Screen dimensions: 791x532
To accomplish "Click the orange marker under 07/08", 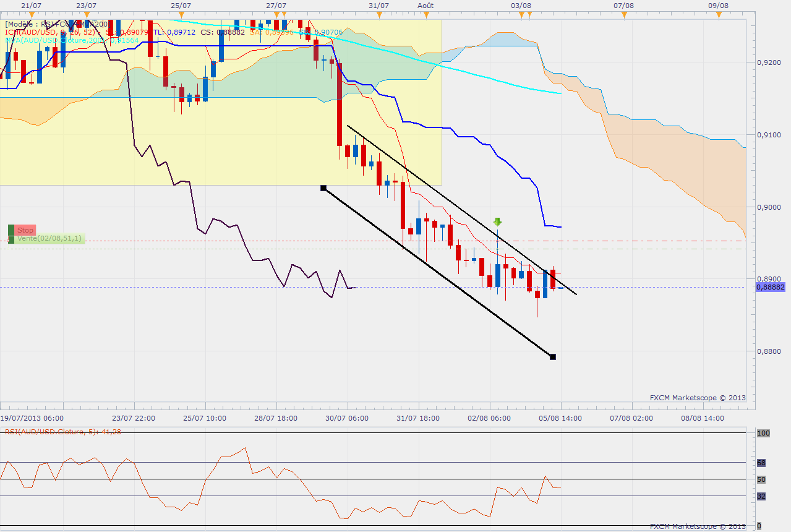I will [x=624, y=14].
